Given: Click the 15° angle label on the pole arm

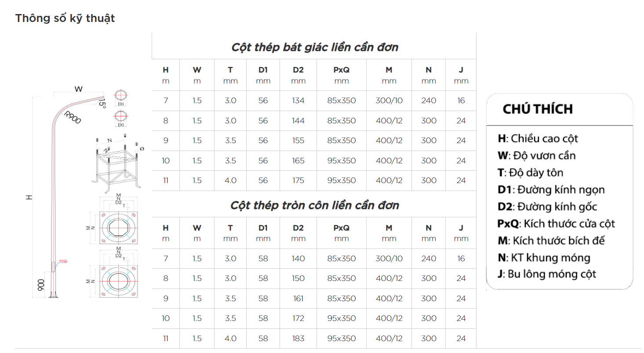Looking at the screenshot, I should (x=102, y=104).
